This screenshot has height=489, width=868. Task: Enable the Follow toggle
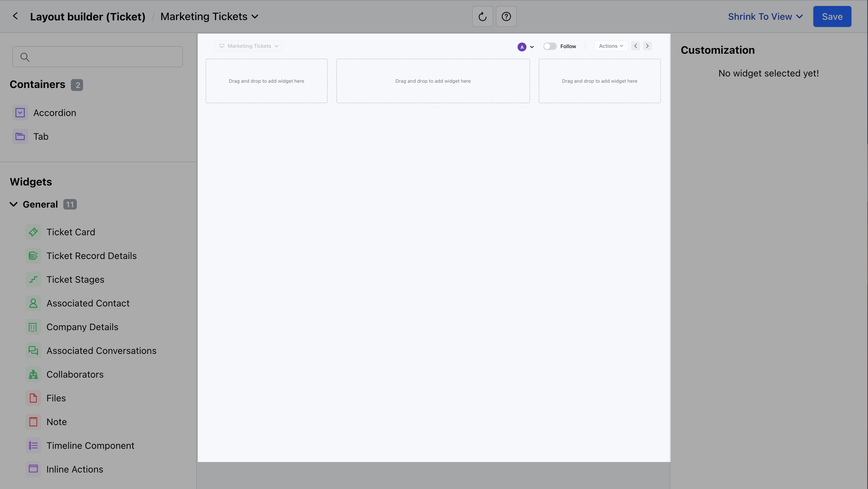pos(549,46)
